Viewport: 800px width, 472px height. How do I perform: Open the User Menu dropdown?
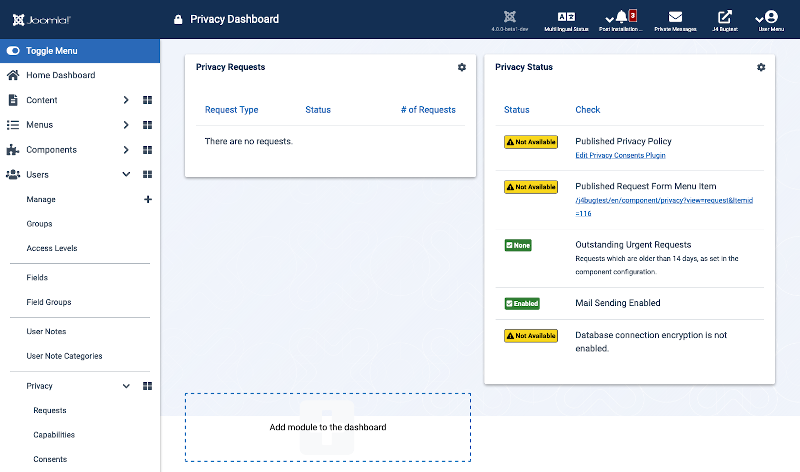tap(770, 19)
